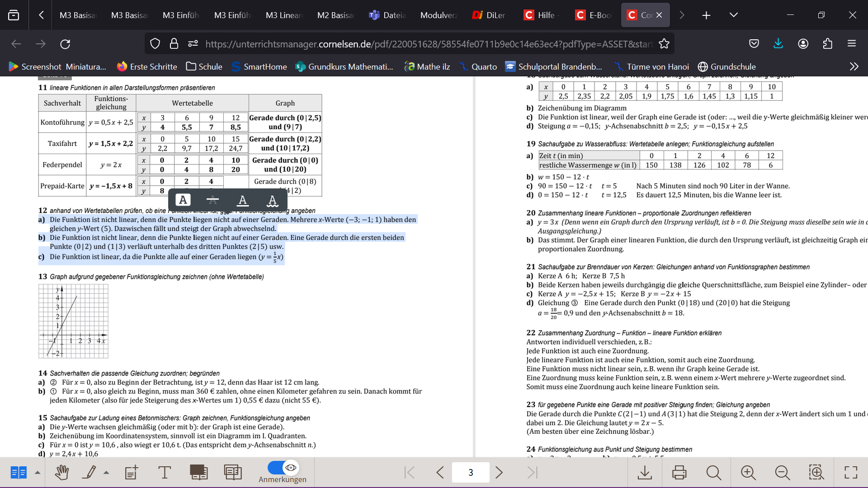Zoom in on the PDF
The image size is (868, 488).
[x=748, y=473]
